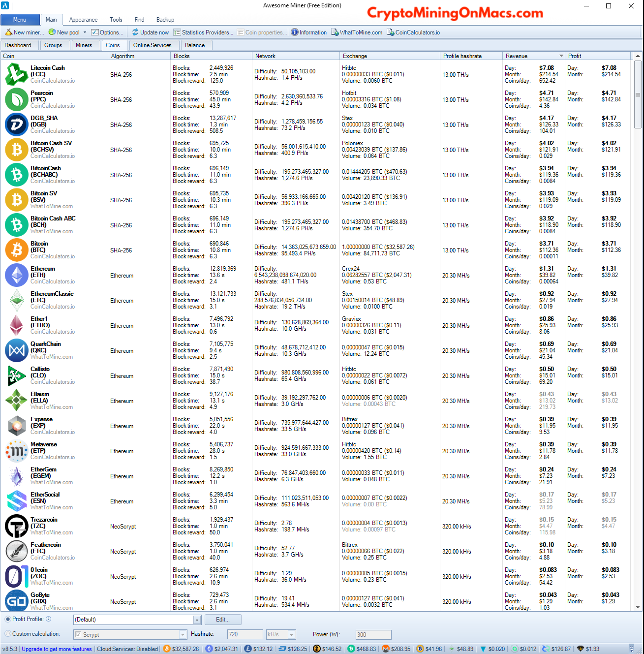Open the Online Services tab
Viewport: 644px width, 654px height.
coord(153,45)
